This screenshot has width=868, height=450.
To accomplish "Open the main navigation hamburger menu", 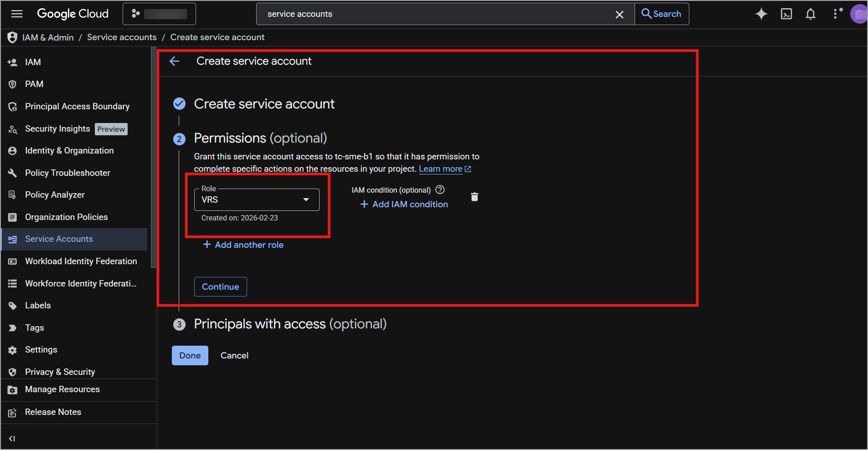I will pyautogui.click(x=17, y=14).
